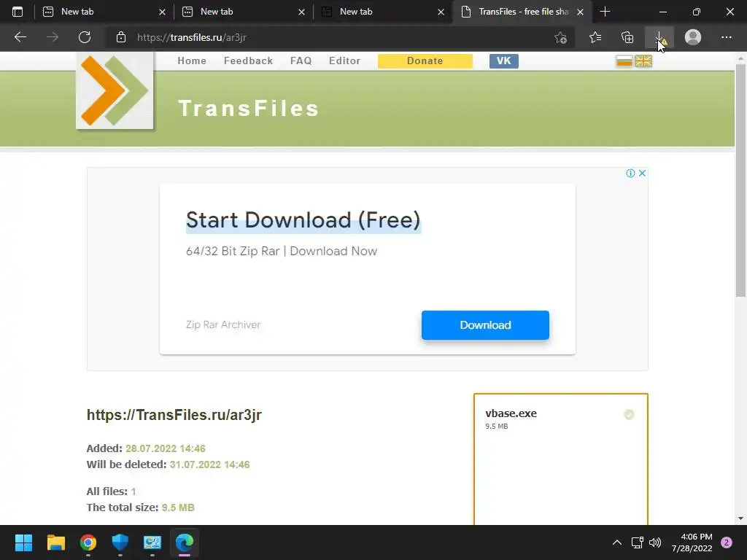Click the added date 28.07.2022 14:46

point(166,448)
